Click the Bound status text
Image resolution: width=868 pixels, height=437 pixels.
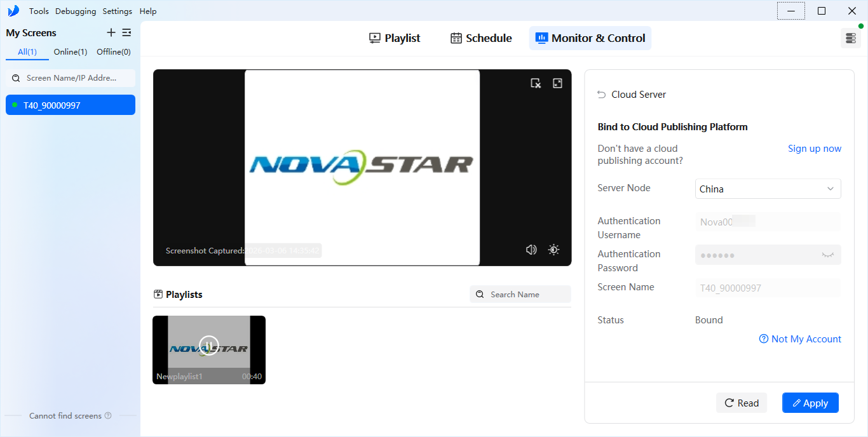(709, 320)
